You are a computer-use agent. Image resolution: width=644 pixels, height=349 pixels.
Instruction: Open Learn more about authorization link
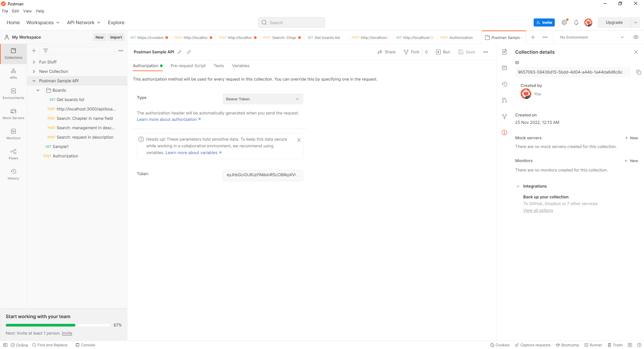point(169,119)
